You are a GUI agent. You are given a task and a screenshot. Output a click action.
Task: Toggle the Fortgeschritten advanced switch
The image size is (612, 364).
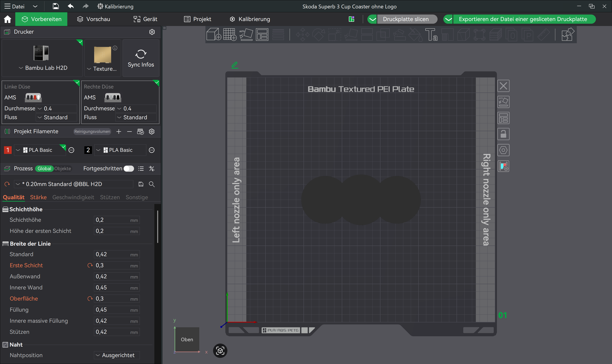[x=129, y=168]
